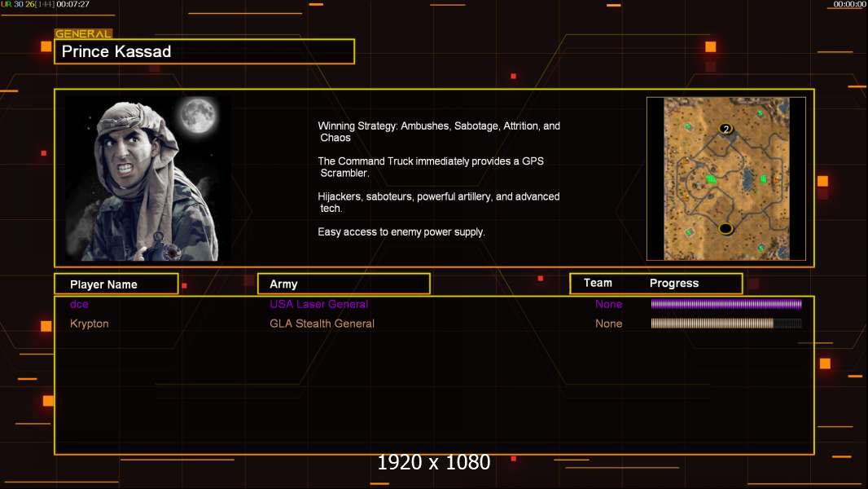Click the map preview thumbnail
The height and width of the screenshot is (489, 868).
coord(726,178)
